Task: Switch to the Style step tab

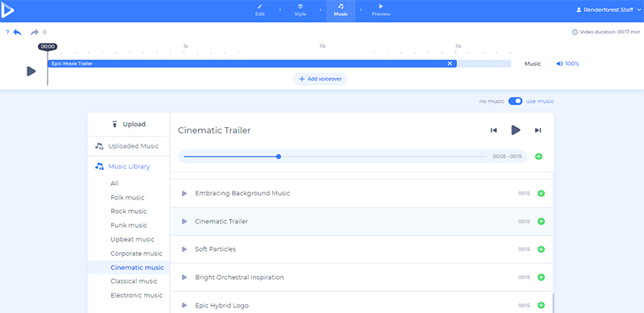Action: (x=300, y=10)
